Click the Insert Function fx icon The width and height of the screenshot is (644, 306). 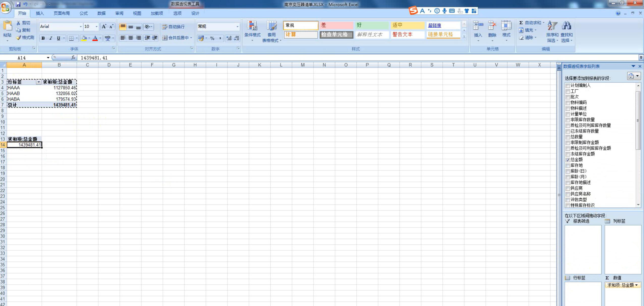73,58
